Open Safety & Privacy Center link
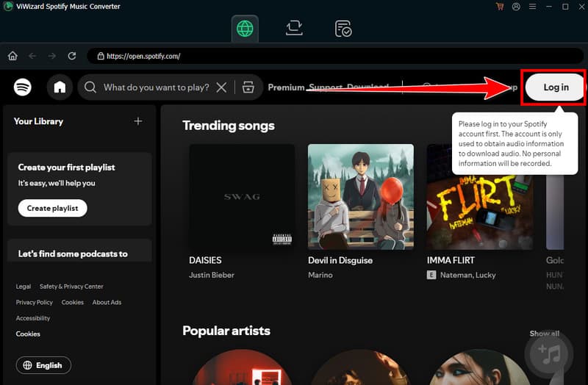 [71, 287]
